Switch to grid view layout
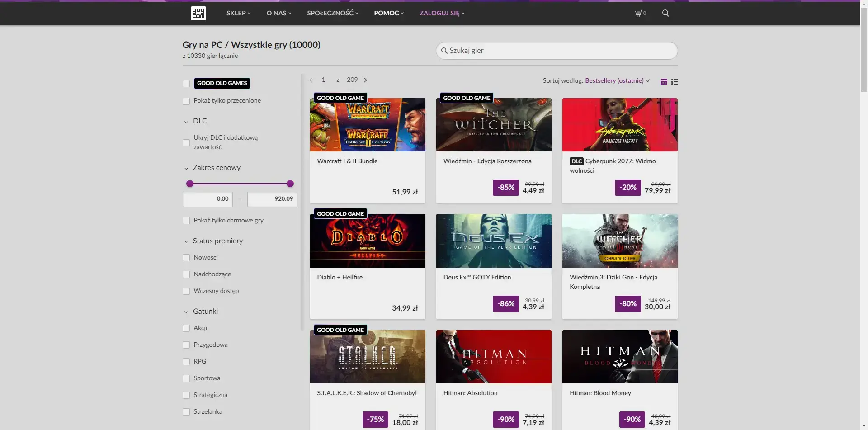Image resolution: width=868 pixels, height=430 pixels. tap(664, 82)
